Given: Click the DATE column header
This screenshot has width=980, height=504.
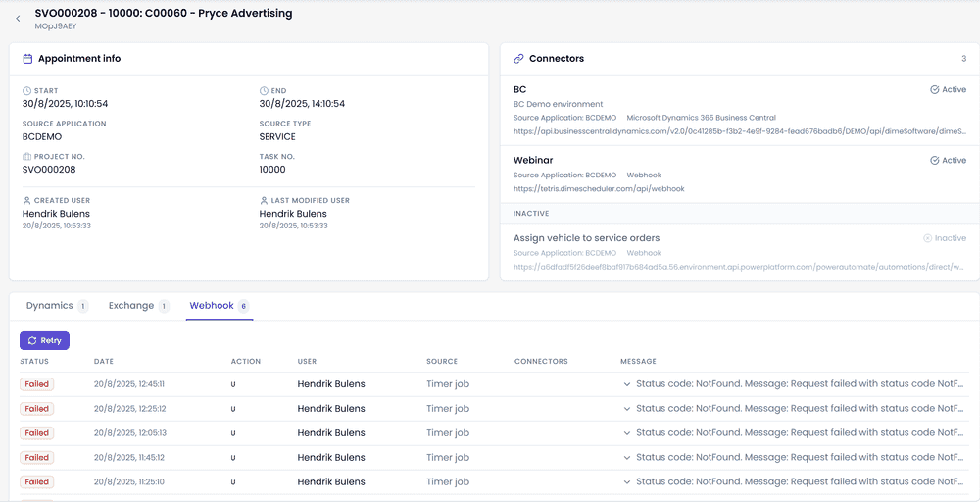Looking at the screenshot, I should [104, 362].
